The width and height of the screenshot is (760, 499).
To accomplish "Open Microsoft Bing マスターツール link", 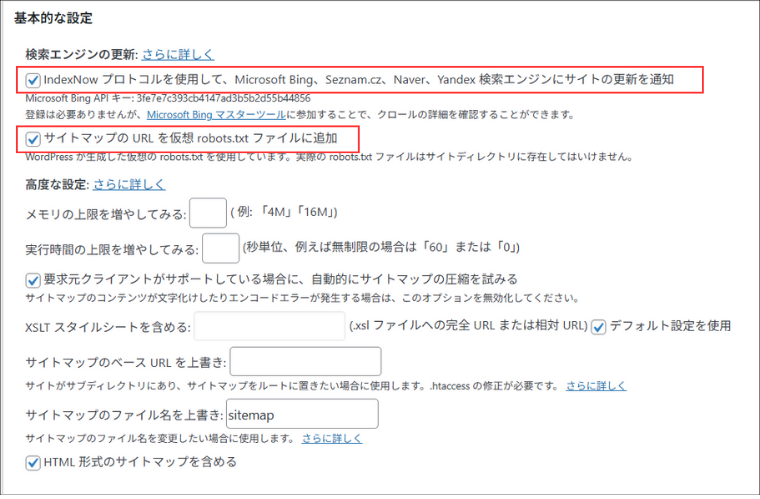I will tap(216, 115).
